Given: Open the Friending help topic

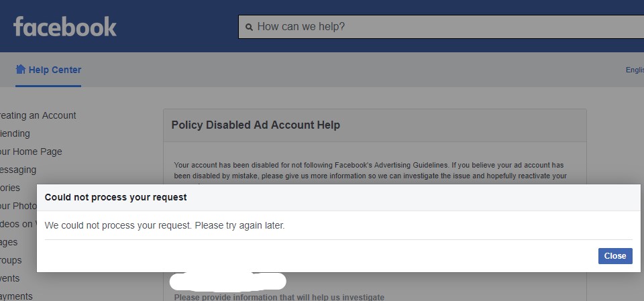Looking at the screenshot, I should tap(15, 133).
